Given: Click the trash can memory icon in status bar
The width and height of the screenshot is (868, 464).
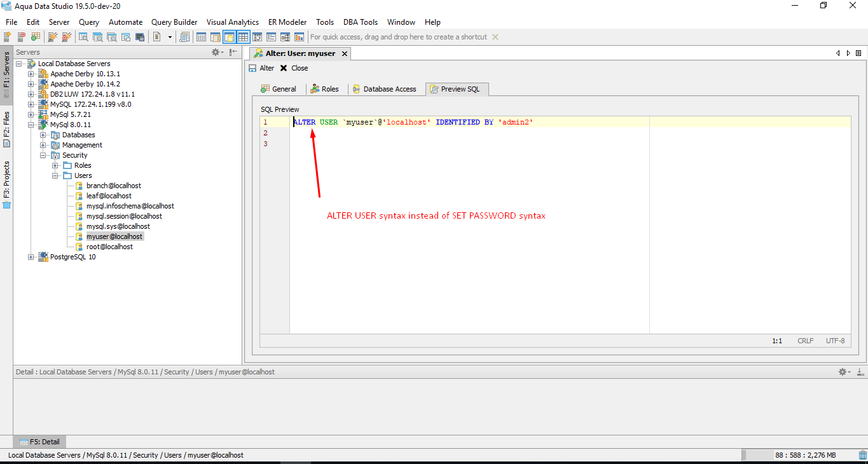Looking at the screenshot, I should point(862,455).
